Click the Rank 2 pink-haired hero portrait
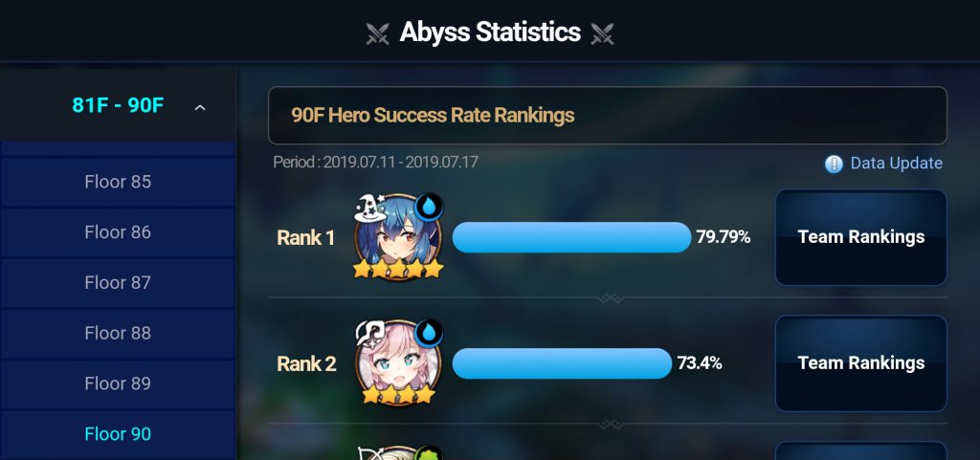980x460 pixels. click(397, 363)
